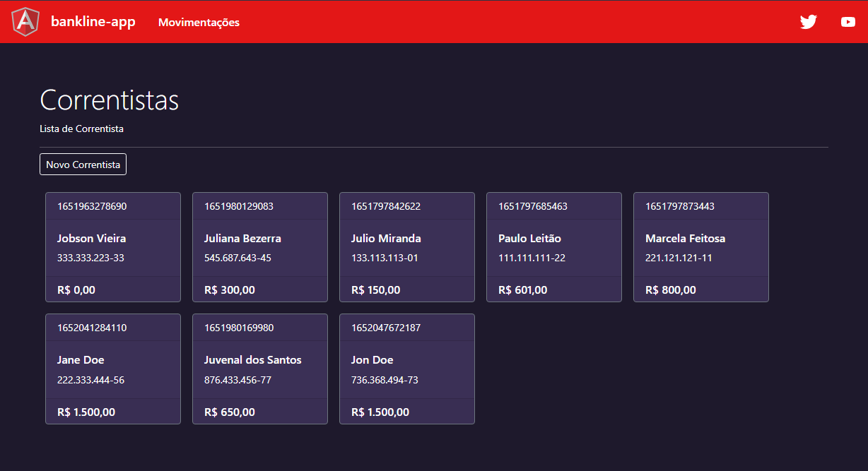
Task: Open the Twitter icon link
Action: tap(809, 22)
